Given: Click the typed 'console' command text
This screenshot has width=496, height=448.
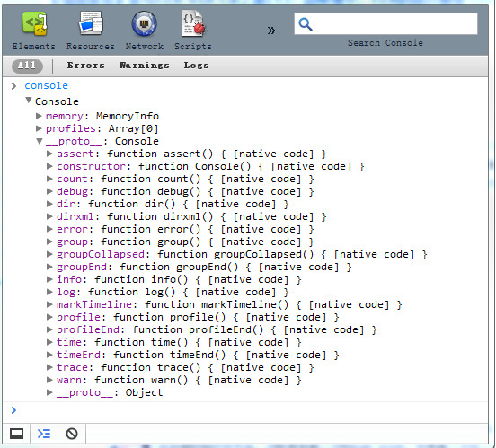Looking at the screenshot, I should (47, 85).
